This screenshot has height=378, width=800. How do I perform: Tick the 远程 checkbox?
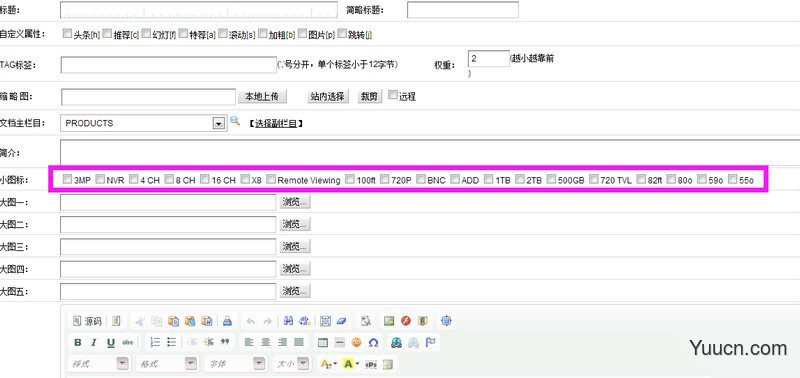[393, 95]
